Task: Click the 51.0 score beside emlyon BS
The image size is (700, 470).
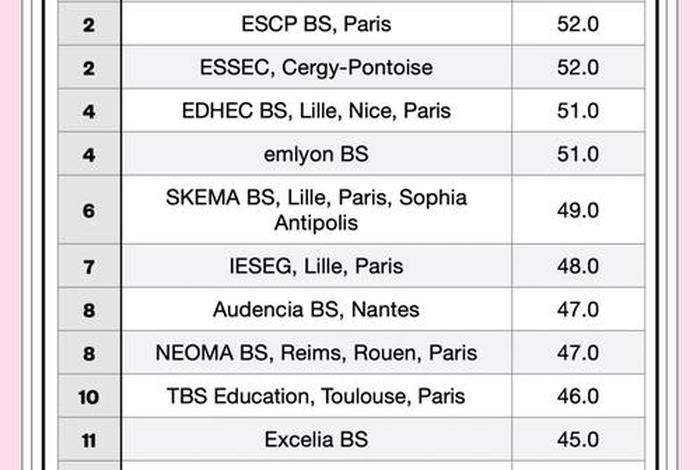Action: point(578,154)
